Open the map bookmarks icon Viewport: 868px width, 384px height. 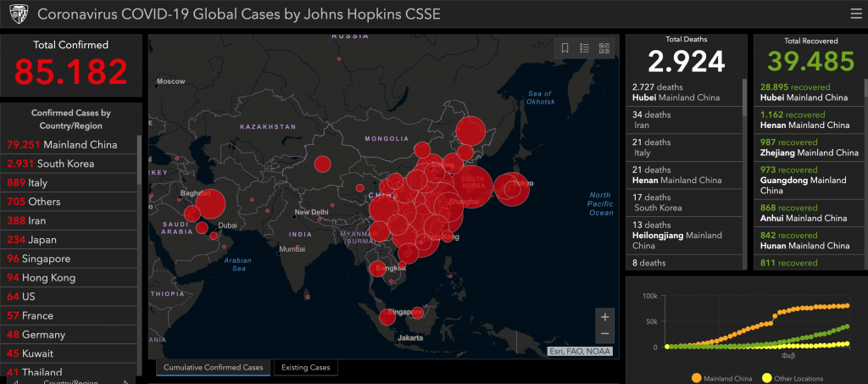pyautogui.click(x=565, y=48)
